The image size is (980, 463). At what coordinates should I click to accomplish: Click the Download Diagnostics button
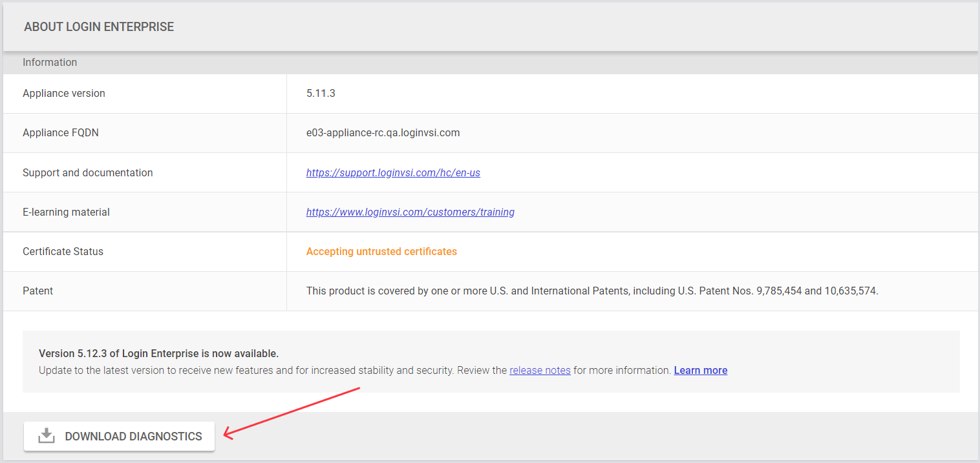click(x=119, y=437)
